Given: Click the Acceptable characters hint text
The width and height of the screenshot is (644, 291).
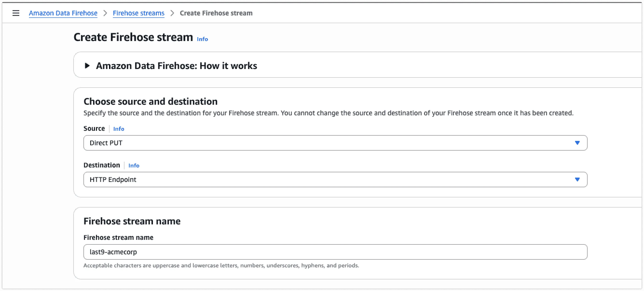Looking at the screenshot, I should tap(221, 265).
